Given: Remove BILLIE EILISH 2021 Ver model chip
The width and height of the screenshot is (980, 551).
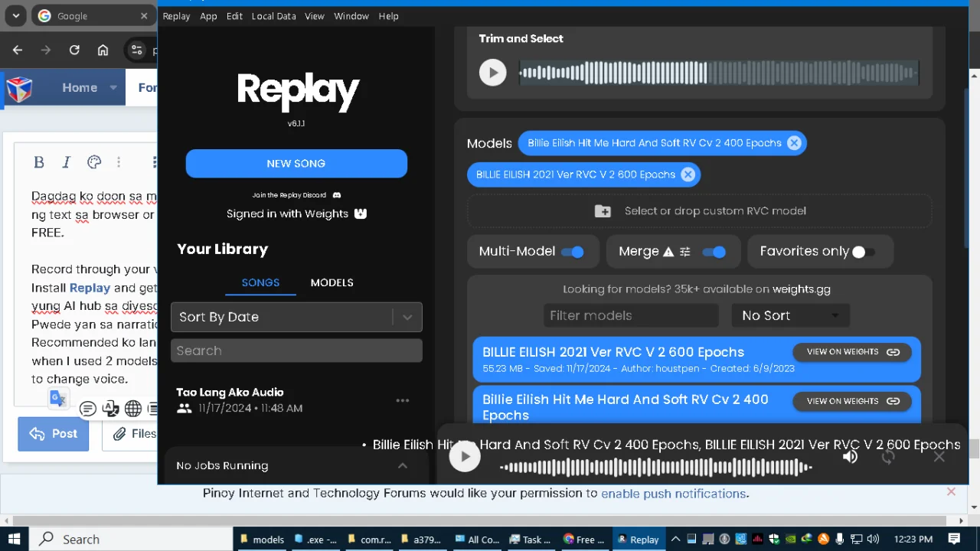Looking at the screenshot, I should click(688, 174).
